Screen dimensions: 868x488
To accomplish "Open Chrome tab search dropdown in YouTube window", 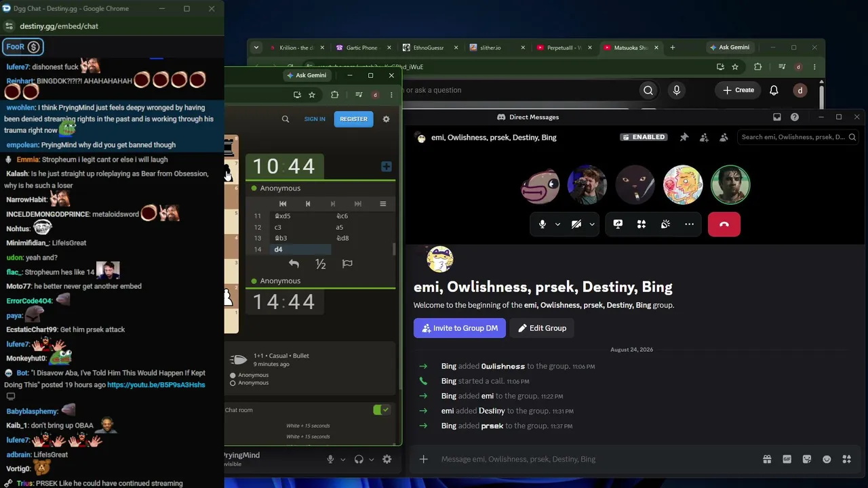I will [x=256, y=47].
